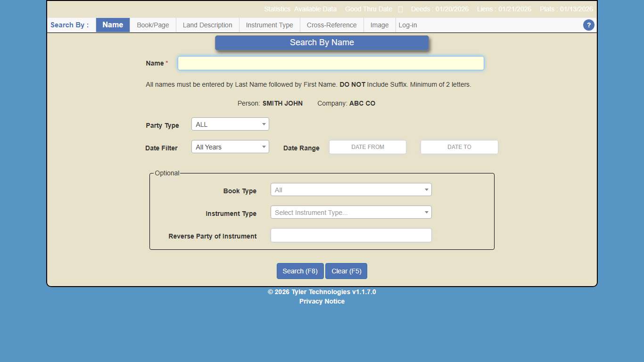
Task: Select the Instrument Type search tab
Action: [x=269, y=25]
